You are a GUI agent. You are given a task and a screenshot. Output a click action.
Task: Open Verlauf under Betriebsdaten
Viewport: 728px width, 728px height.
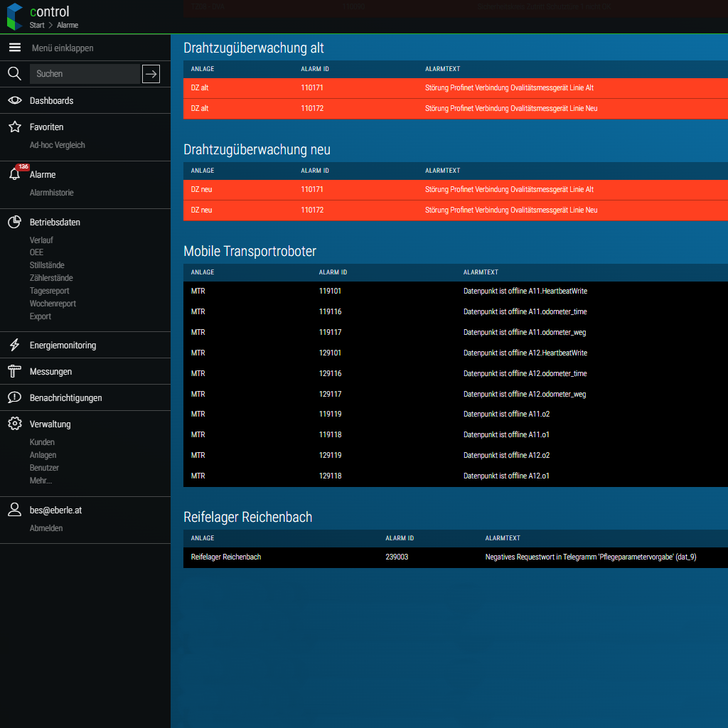41,240
